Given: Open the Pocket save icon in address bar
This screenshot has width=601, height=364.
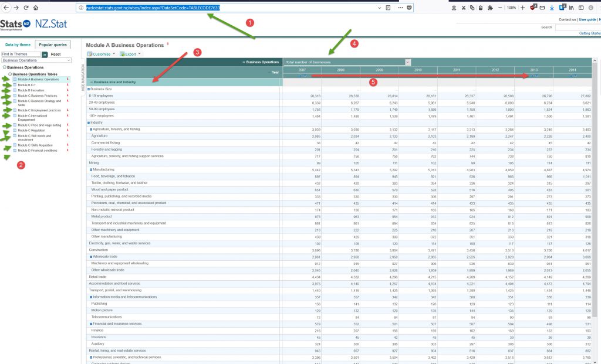Looking at the screenshot, I should 410,8.
